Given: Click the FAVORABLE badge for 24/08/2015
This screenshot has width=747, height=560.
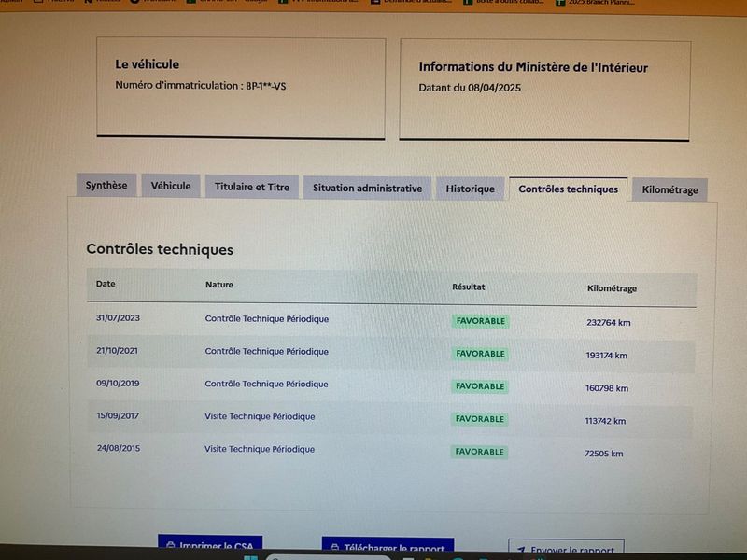Looking at the screenshot, I should 479,452.
